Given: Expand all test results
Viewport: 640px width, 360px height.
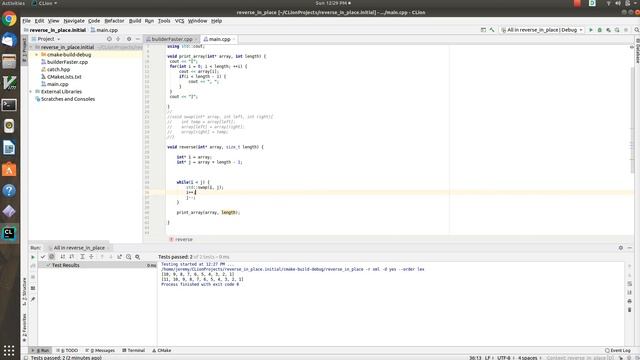Looking at the screenshot, I should (82, 257).
